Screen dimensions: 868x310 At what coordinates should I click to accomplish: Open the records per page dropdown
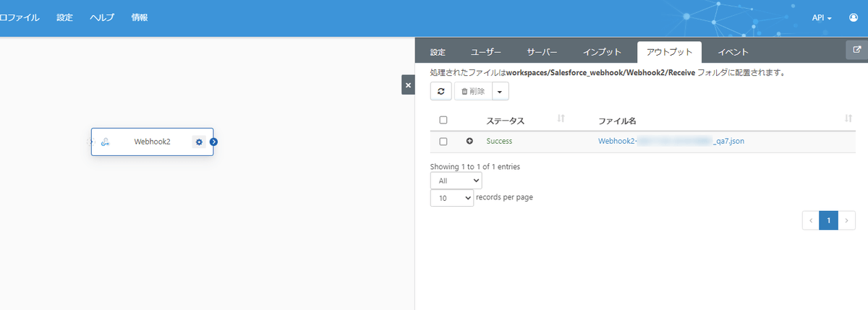[452, 197]
